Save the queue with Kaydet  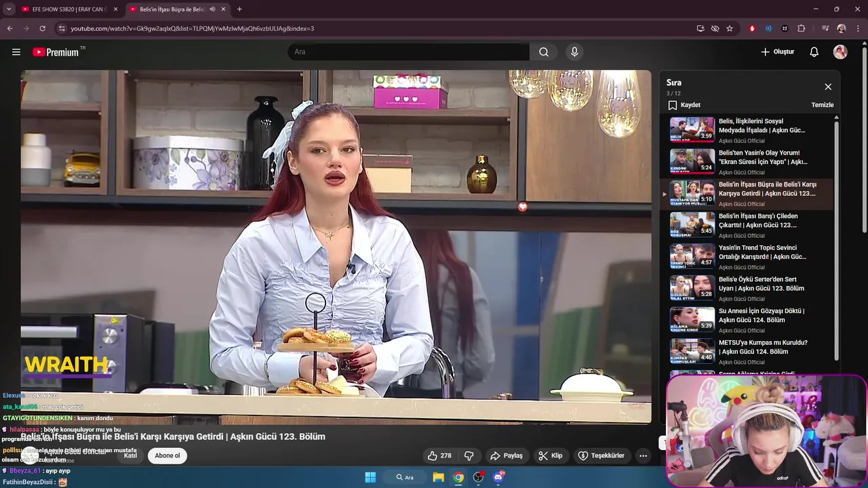point(684,105)
